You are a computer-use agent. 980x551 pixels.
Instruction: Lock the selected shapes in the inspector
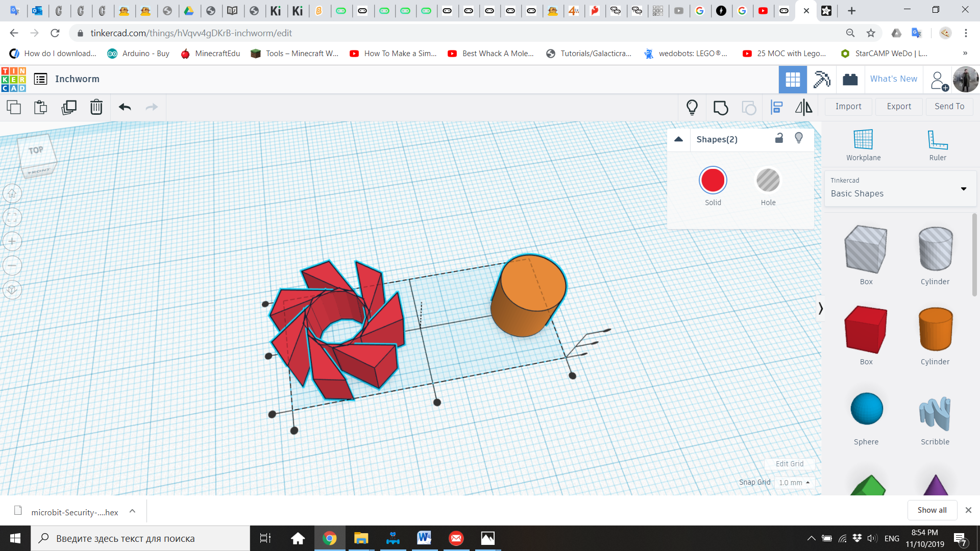click(778, 138)
